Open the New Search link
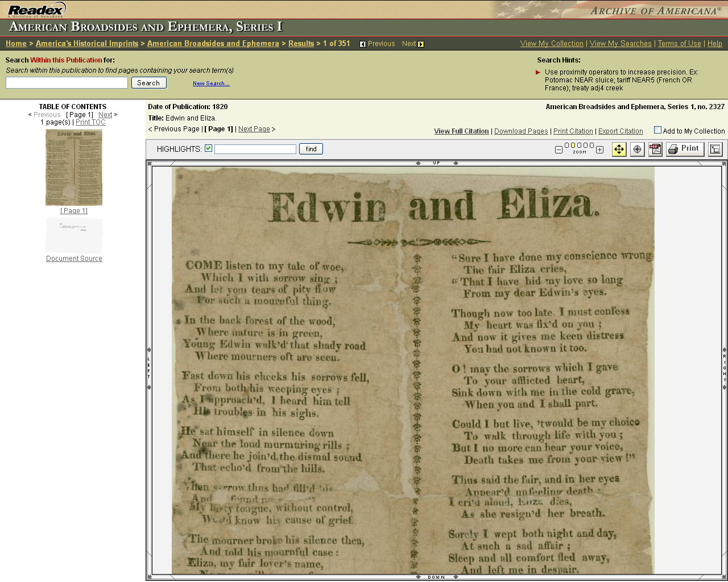The height and width of the screenshot is (582, 728). (x=211, y=84)
